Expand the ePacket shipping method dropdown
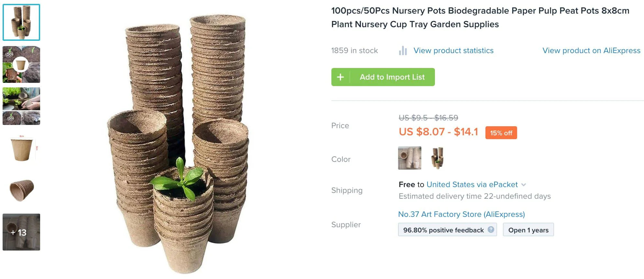Viewport: 644px width, 279px height. 524,184
